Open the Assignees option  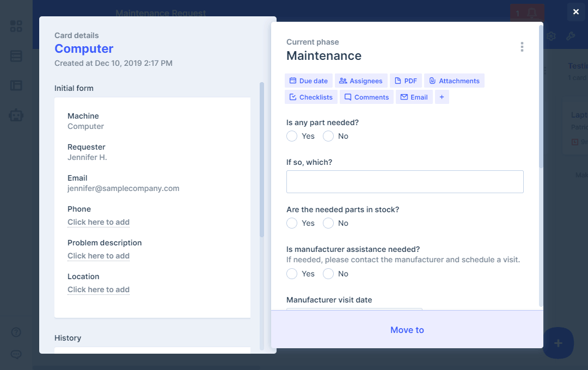tap(360, 81)
